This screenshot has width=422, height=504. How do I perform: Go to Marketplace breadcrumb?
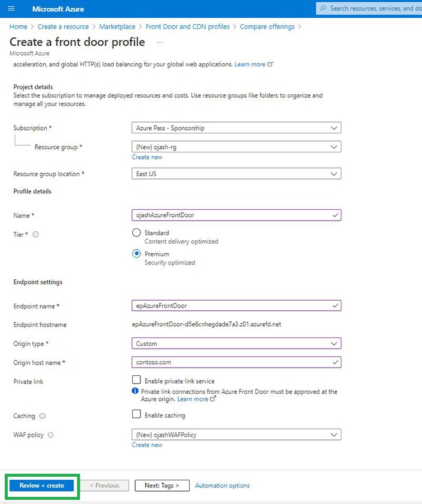coord(117,27)
